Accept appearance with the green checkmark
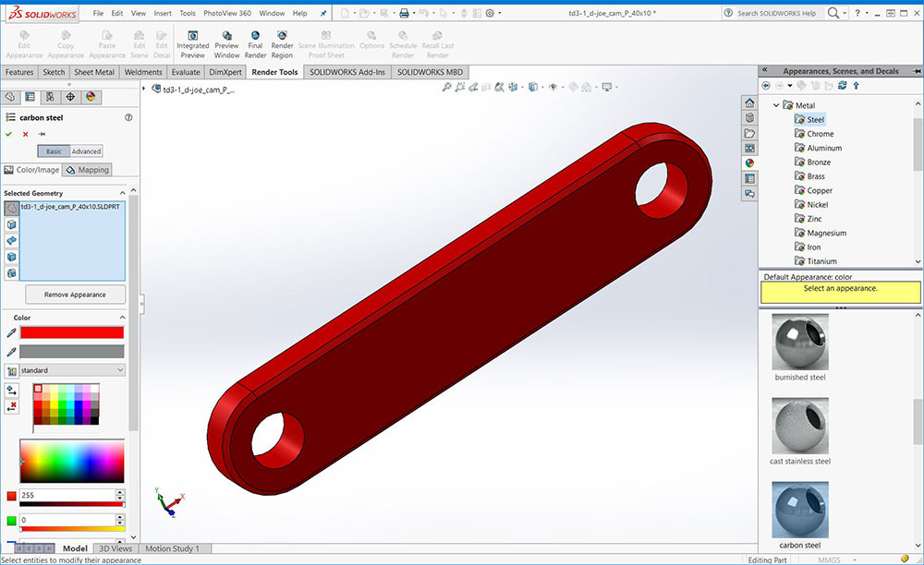The width and height of the screenshot is (924, 565). click(9, 134)
